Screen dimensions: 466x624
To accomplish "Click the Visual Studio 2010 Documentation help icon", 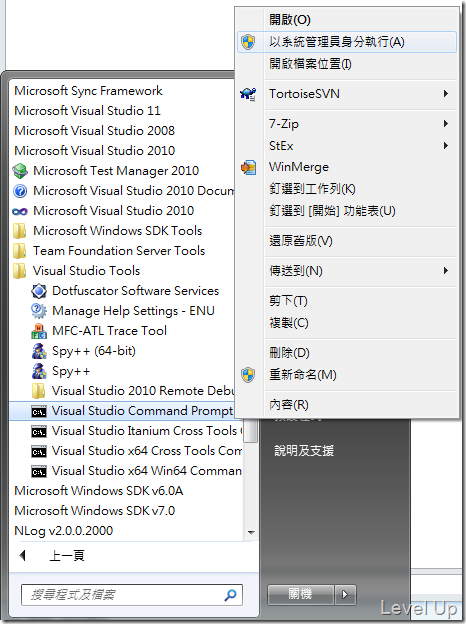I will click(x=20, y=191).
